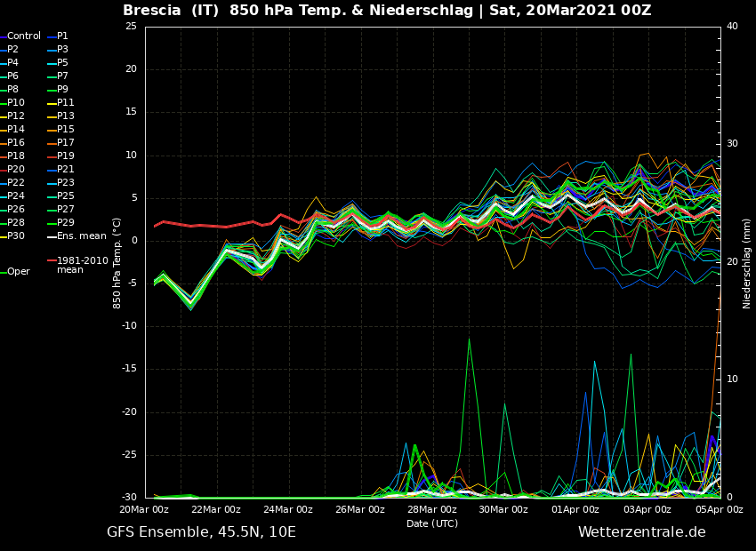Image resolution: width=756 pixels, height=551 pixels.
Task: Click the Niederschlag (mm) axis label
Action: click(747, 263)
